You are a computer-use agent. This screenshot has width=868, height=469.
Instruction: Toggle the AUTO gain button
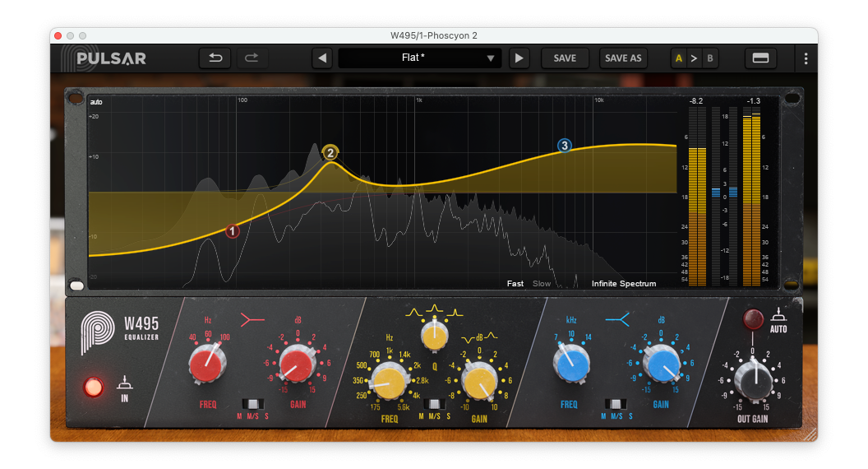[x=753, y=319]
